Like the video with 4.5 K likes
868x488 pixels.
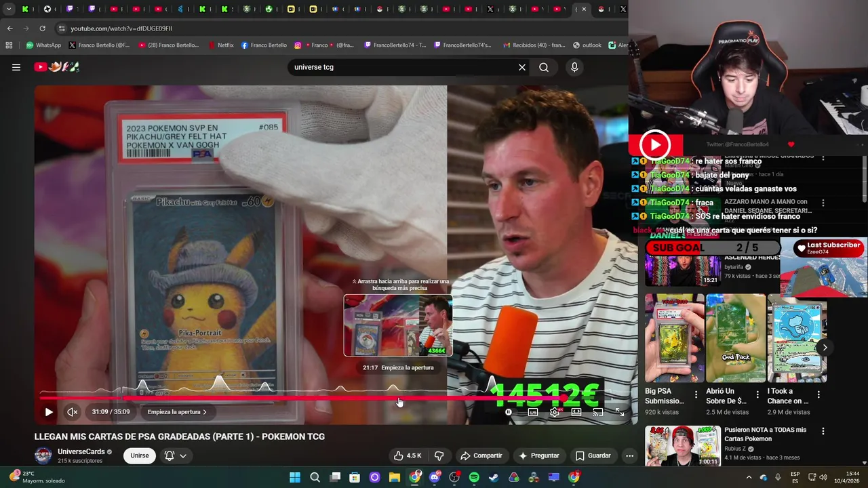pyautogui.click(x=408, y=455)
